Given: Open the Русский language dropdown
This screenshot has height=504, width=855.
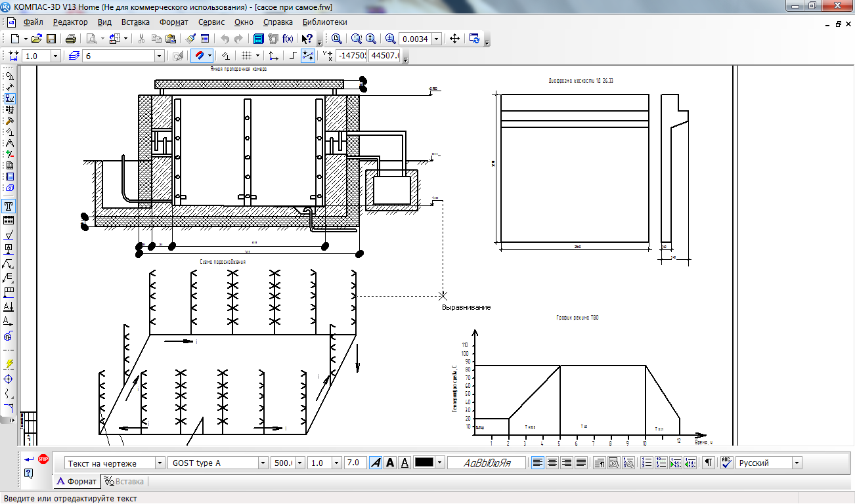Looking at the screenshot, I should [797, 463].
